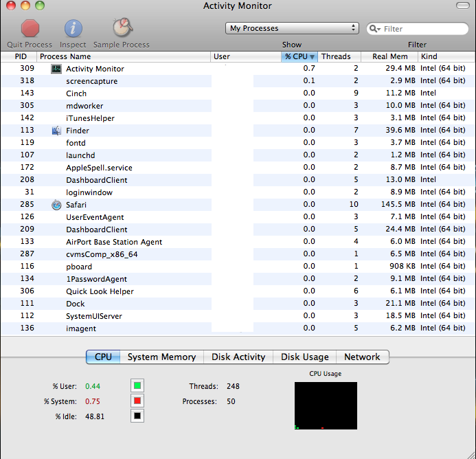This screenshot has width=476, height=459.
Task: Click the toolbar toggle pill button
Action: (463, 5)
